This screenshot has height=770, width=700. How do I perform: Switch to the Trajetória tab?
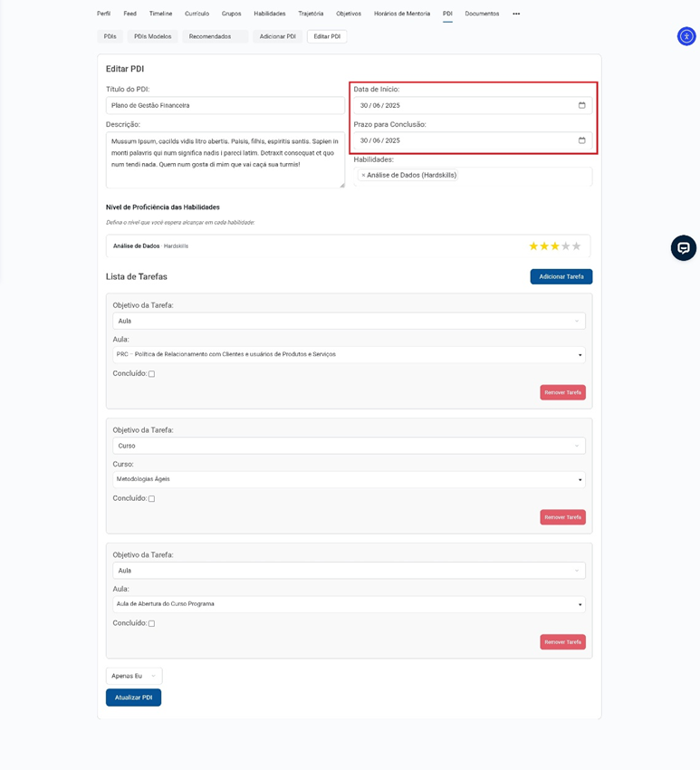click(x=311, y=14)
